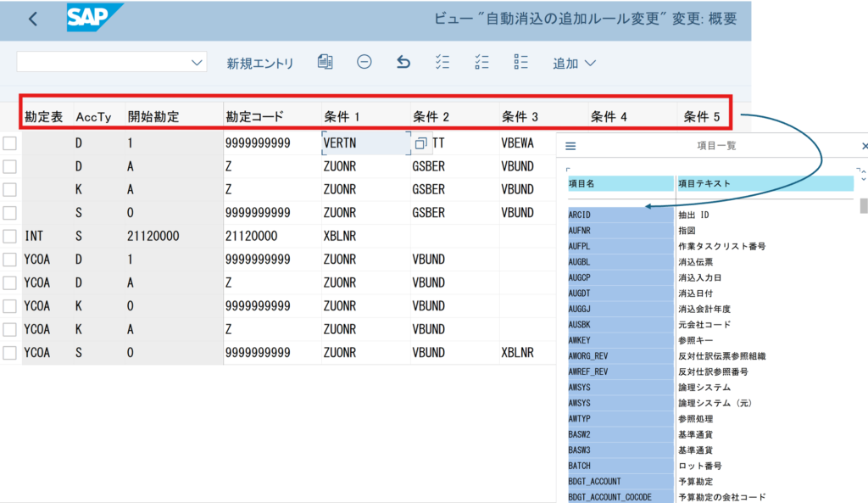Click the copy-as icon in toolbar
Viewport: 868px width, 503px height.
tap(325, 62)
